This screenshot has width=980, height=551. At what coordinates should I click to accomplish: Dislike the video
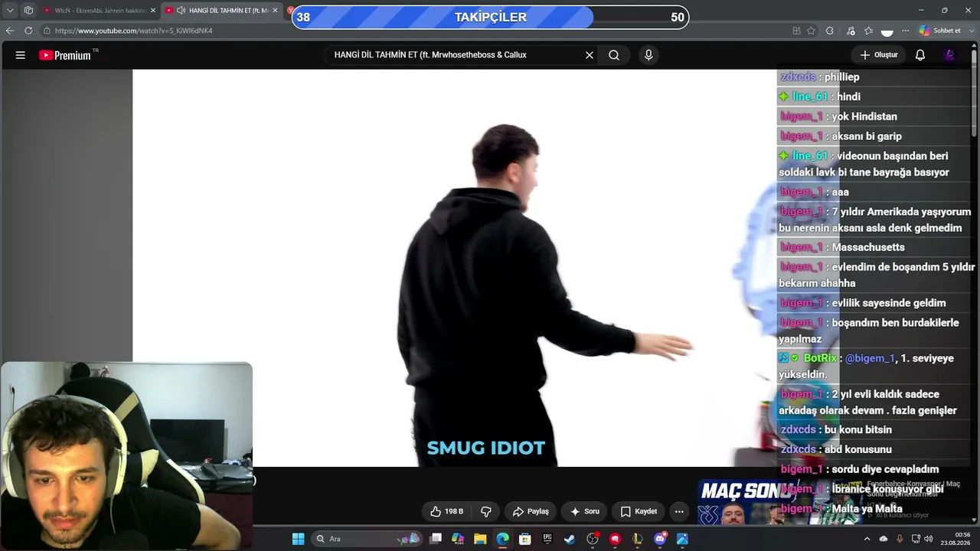pos(486,511)
